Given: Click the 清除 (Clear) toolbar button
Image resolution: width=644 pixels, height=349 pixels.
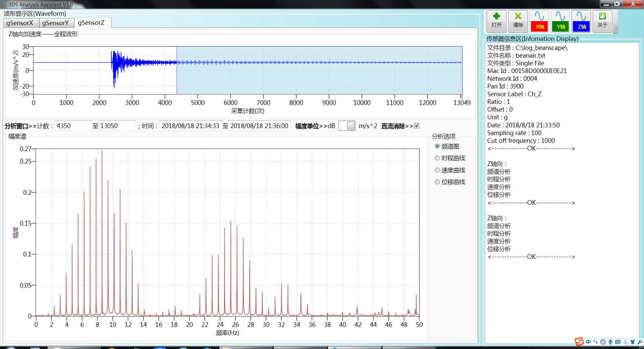Looking at the screenshot, I should pos(518,21).
